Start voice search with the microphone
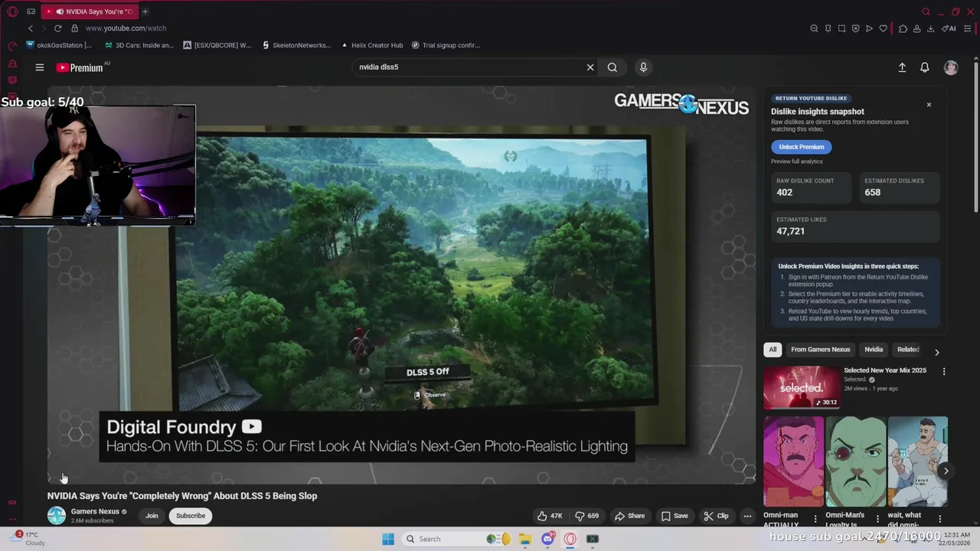980x551 pixels. pyautogui.click(x=643, y=67)
